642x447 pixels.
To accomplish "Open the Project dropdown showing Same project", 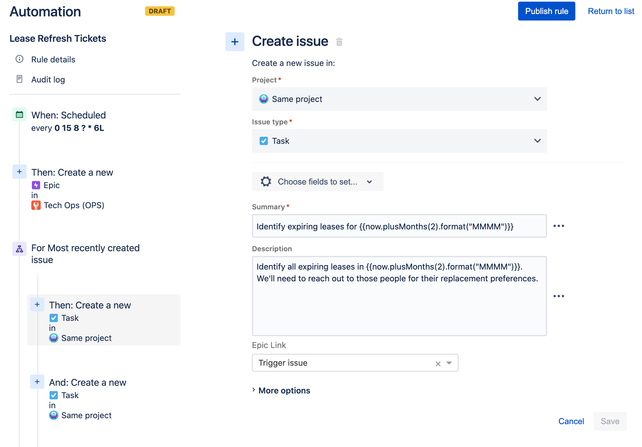I will coord(399,99).
